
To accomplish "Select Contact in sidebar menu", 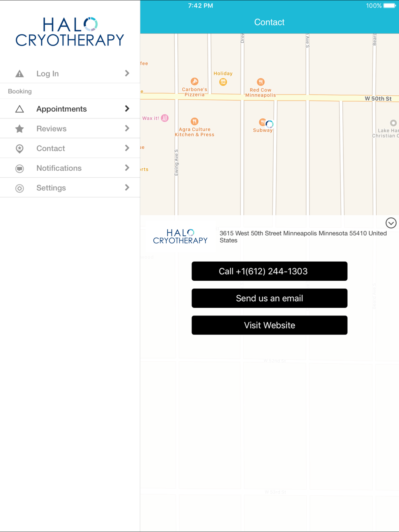I will pos(70,148).
